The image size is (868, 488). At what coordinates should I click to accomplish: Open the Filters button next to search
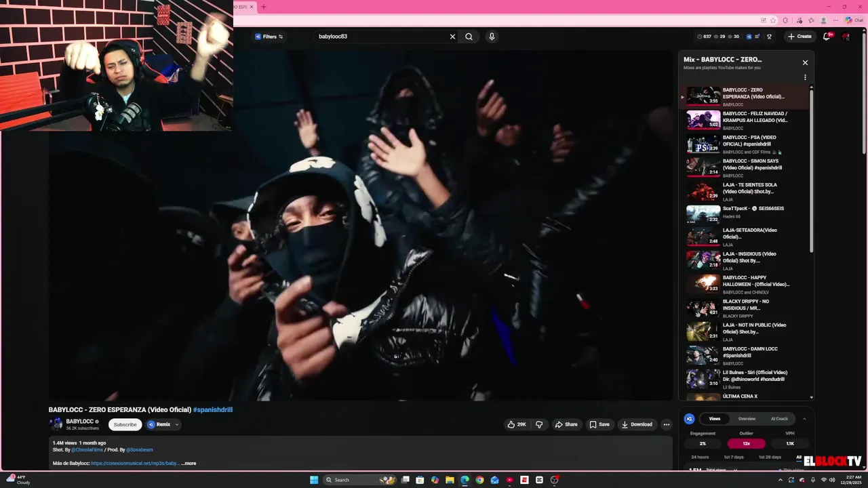[x=269, y=37]
